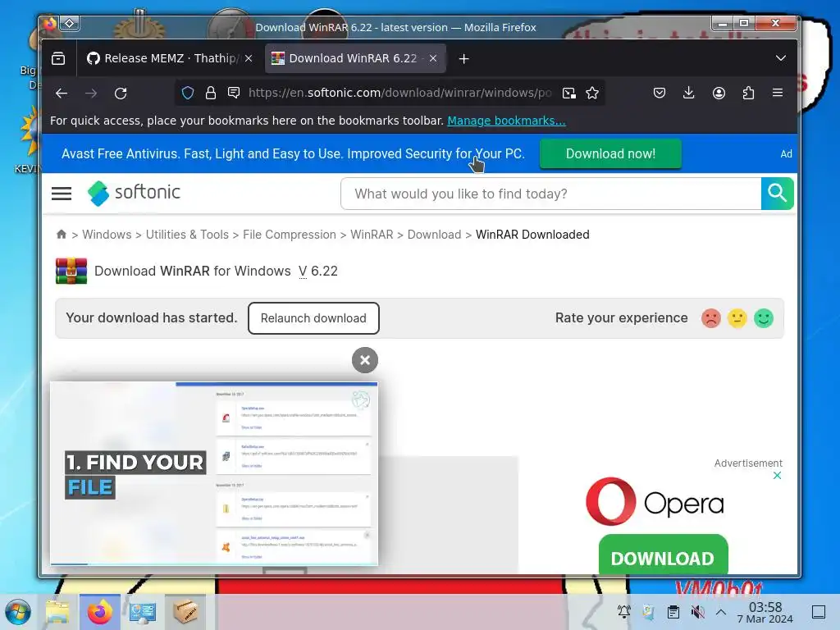Click the Relaunch download button
This screenshot has width=840, height=630.
[x=313, y=318]
